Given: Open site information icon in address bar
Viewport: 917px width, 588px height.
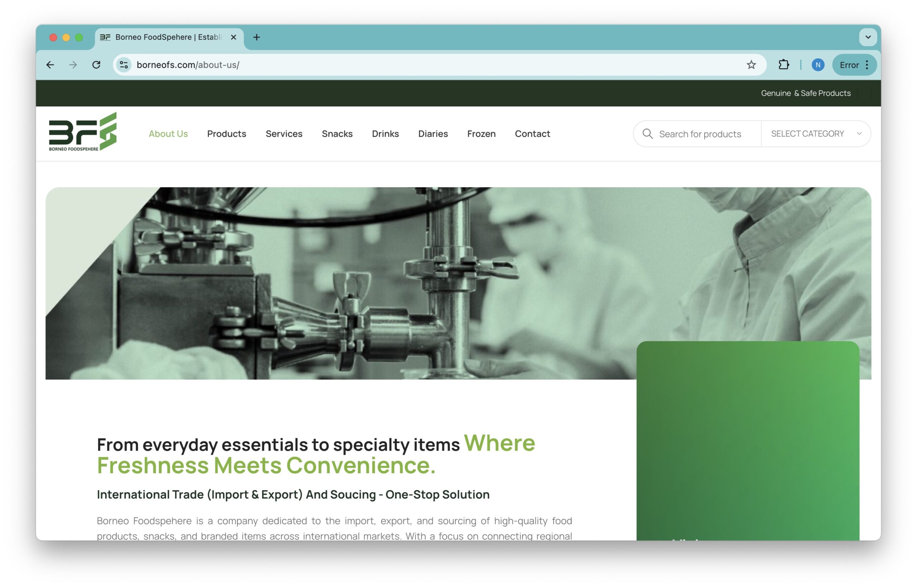Looking at the screenshot, I should click(x=124, y=65).
